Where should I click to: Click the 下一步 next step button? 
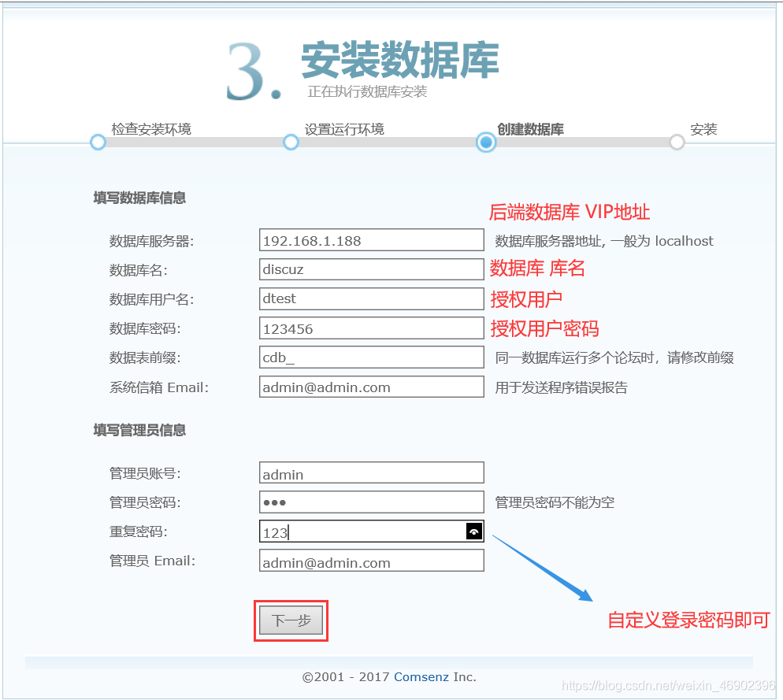(x=291, y=620)
